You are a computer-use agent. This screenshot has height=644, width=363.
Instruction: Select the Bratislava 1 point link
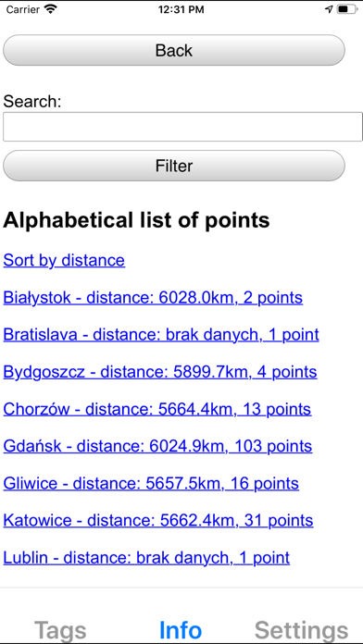pyautogui.click(x=161, y=335)
